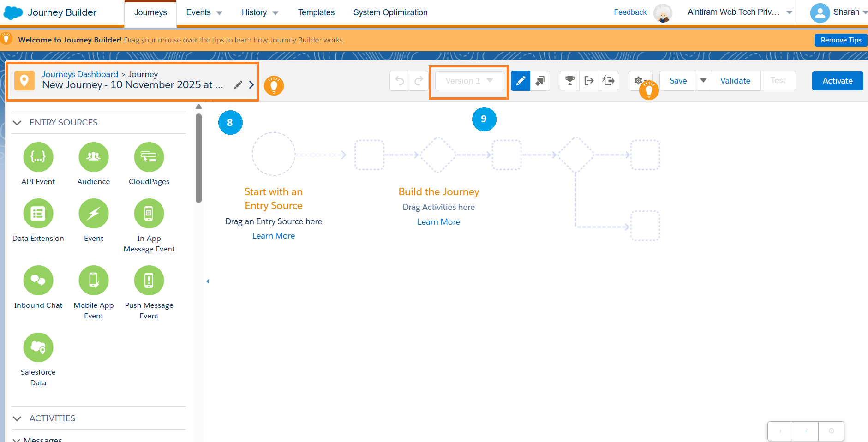
Task: Toggle the multi-select copy mode button
Action: click(x=540, y=81)
